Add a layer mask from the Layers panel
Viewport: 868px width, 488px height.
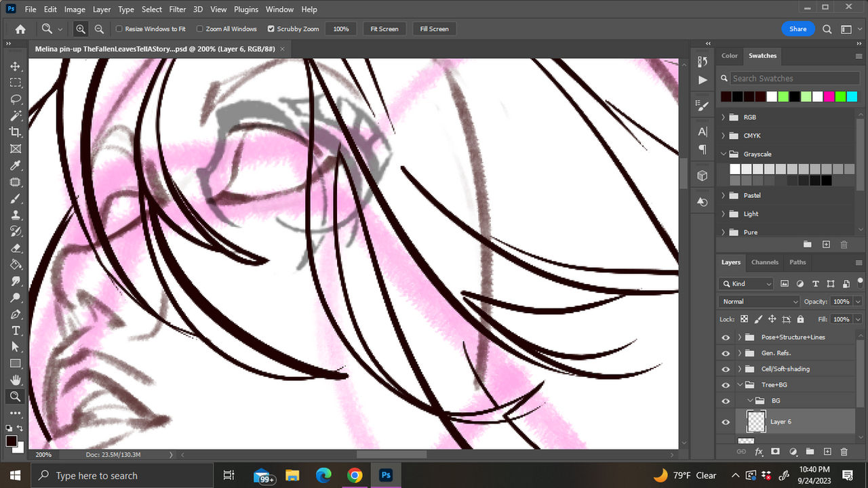(775, 451)
